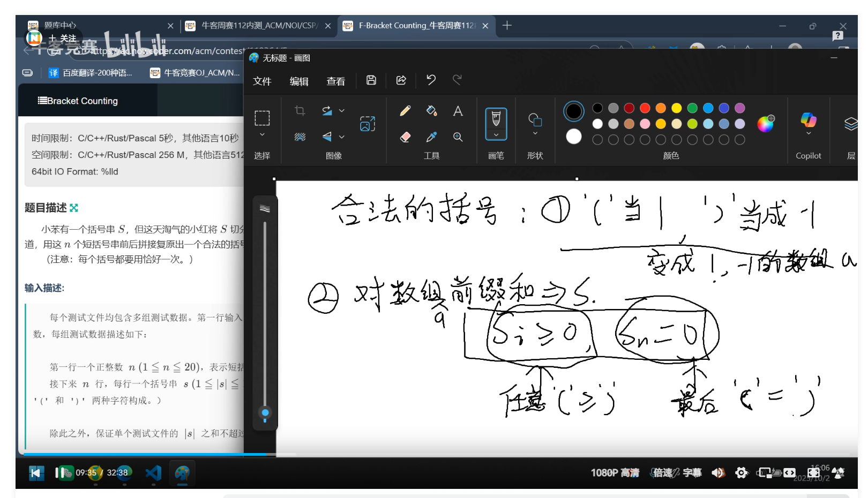Click the 关注 follow button

tap(63, 39)
